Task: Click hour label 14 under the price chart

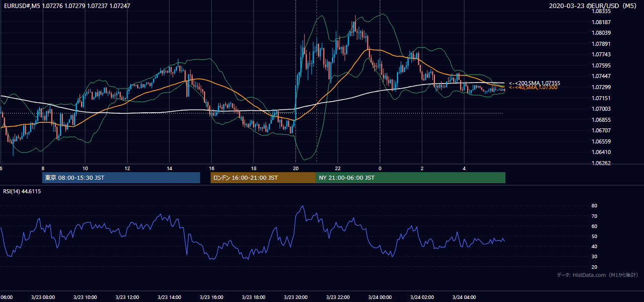Action: (x=169, y=168)
